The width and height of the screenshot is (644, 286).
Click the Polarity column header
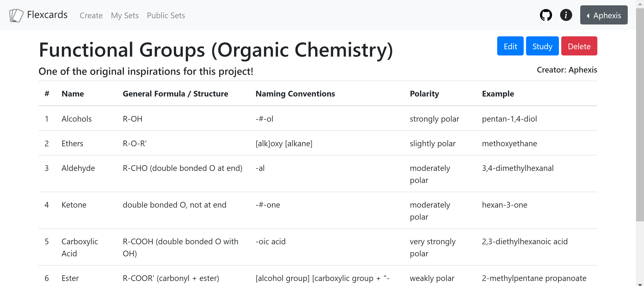click(x=424, y=94)
